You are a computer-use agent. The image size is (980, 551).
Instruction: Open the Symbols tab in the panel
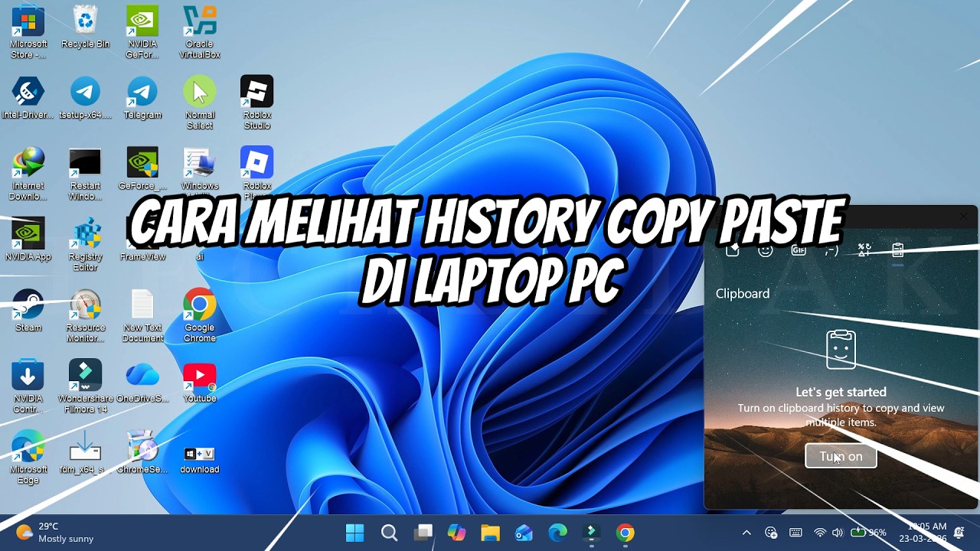point(864,249)
